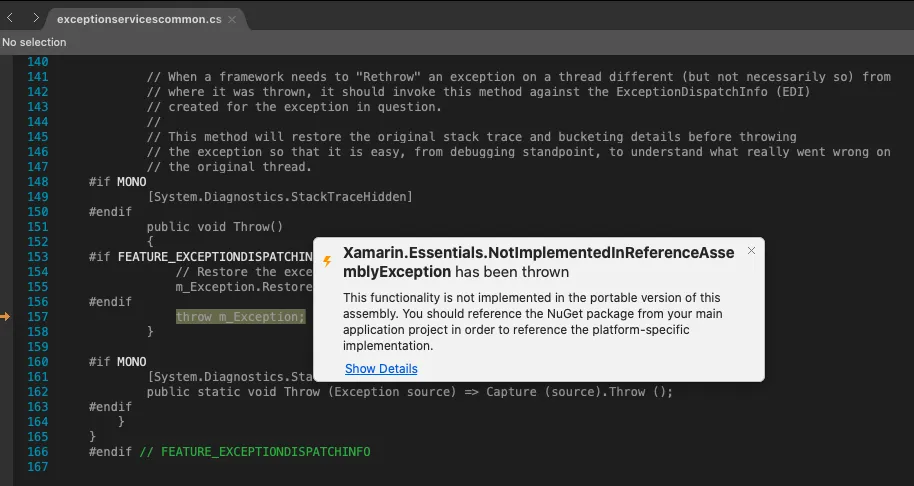Image resolution: width=914 pixels, height=486 pixels.
Task: Click the back navigation arrow
Action: [x=10, y=18]
